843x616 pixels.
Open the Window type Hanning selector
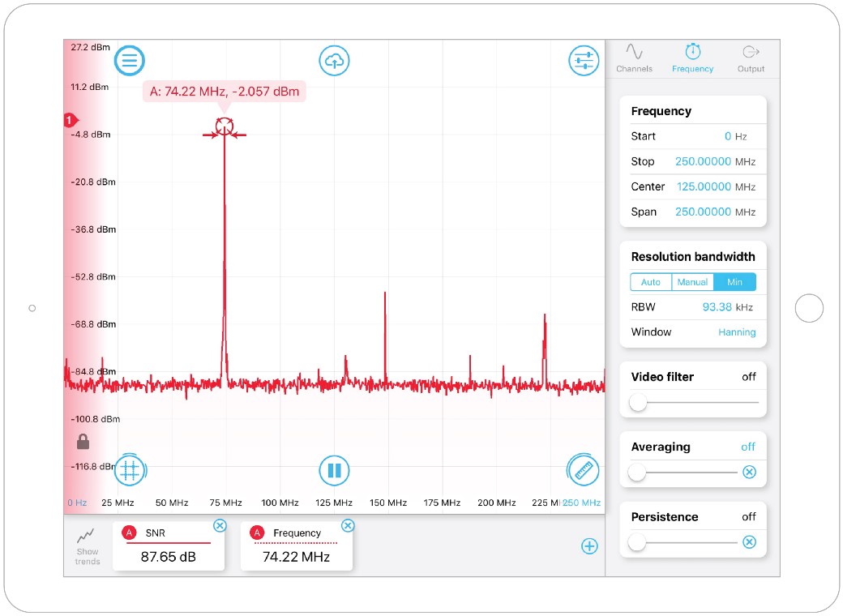(736, 332)
